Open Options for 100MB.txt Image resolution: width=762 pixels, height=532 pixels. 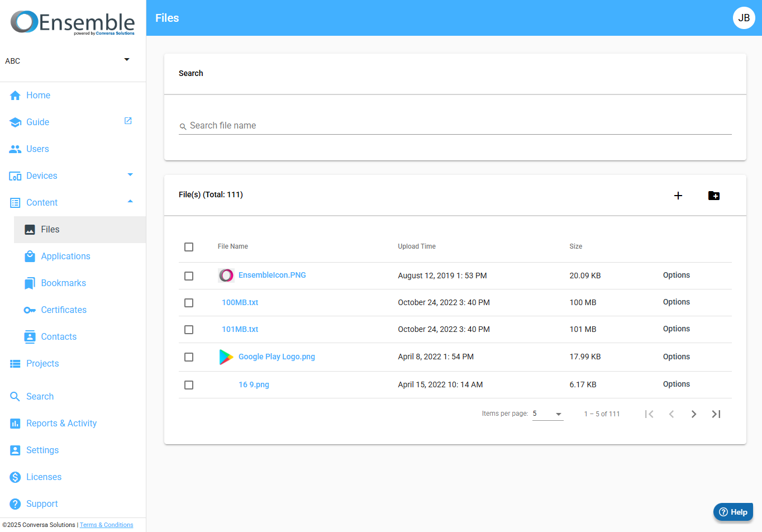(x=677, y=302)
